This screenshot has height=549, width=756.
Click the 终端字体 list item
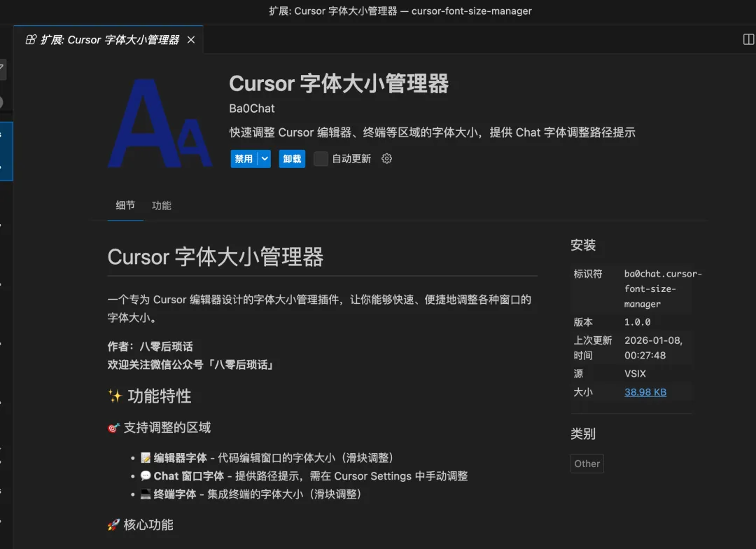pyautogui.click(x=251, y=494)
